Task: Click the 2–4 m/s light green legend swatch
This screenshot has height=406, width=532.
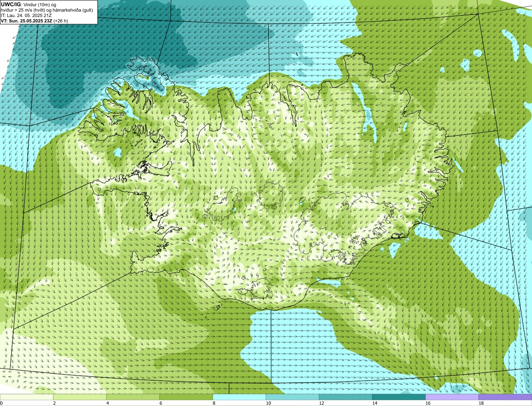Action: coord(80,397)
